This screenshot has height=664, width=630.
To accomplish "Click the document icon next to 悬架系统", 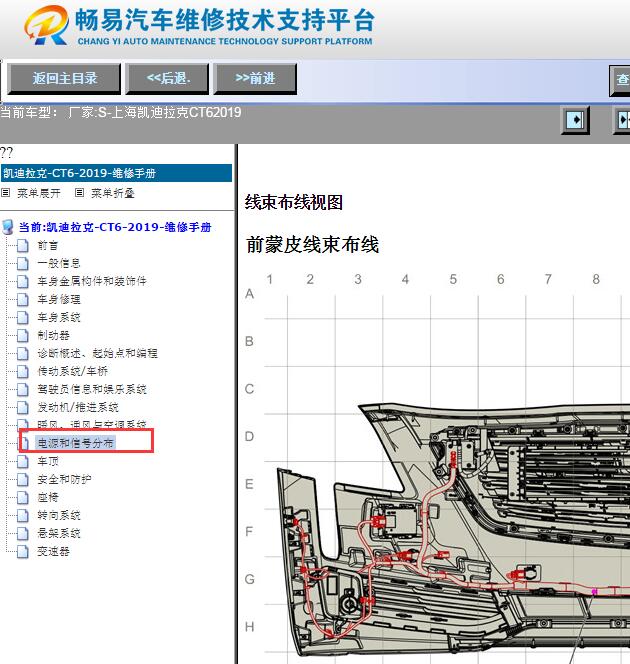I will click(x=22, y=533).
